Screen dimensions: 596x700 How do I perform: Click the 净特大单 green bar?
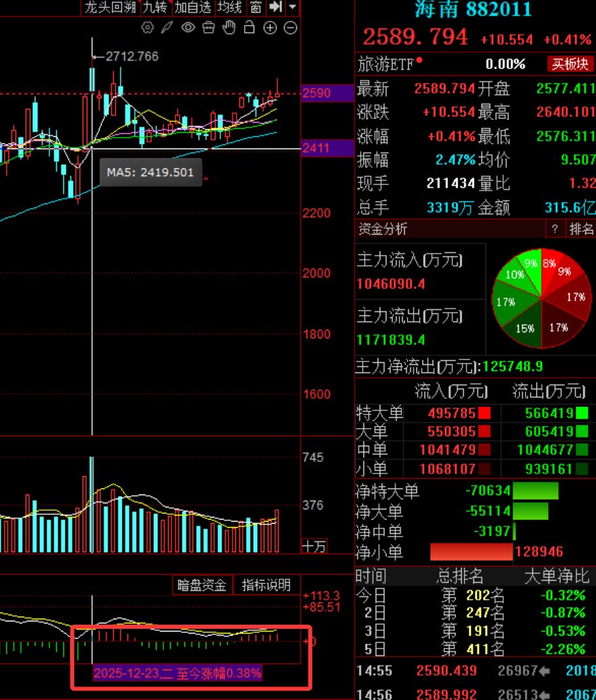536,490
